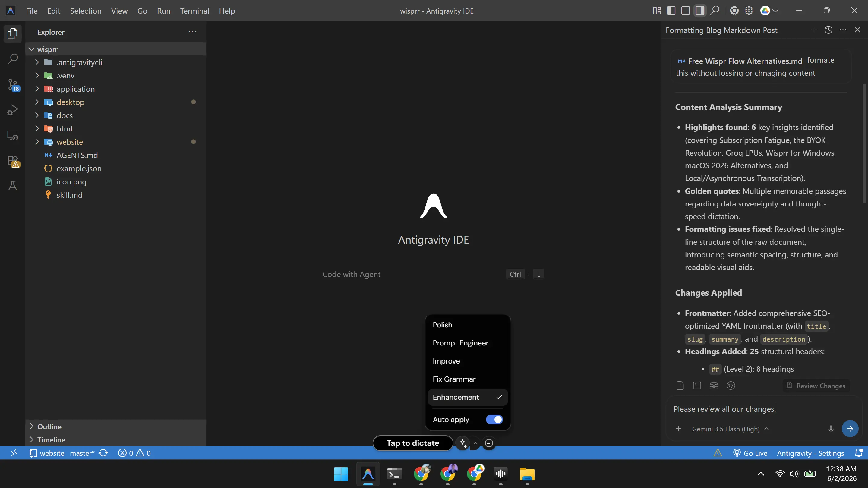Screen dimensions: 868x488
Task: Expand the .venv folder
Action: [x=115, y=75]
